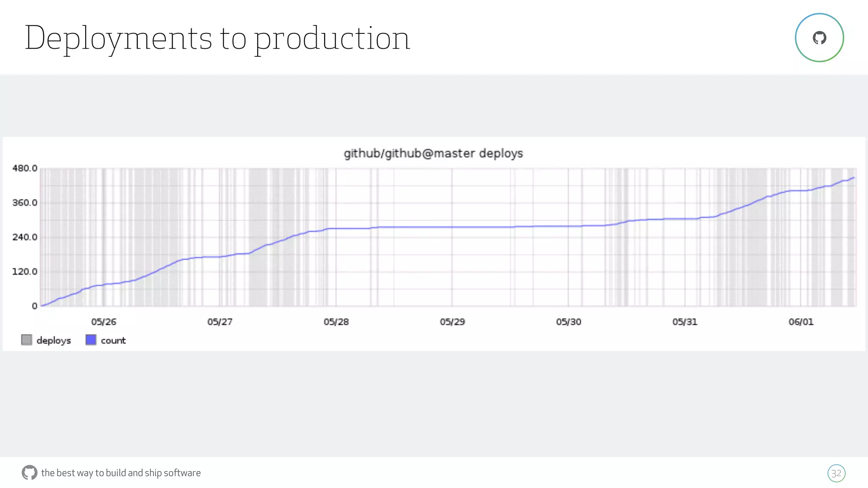
Task: Click the slide number 32 badge
Action: coord(836,473)
